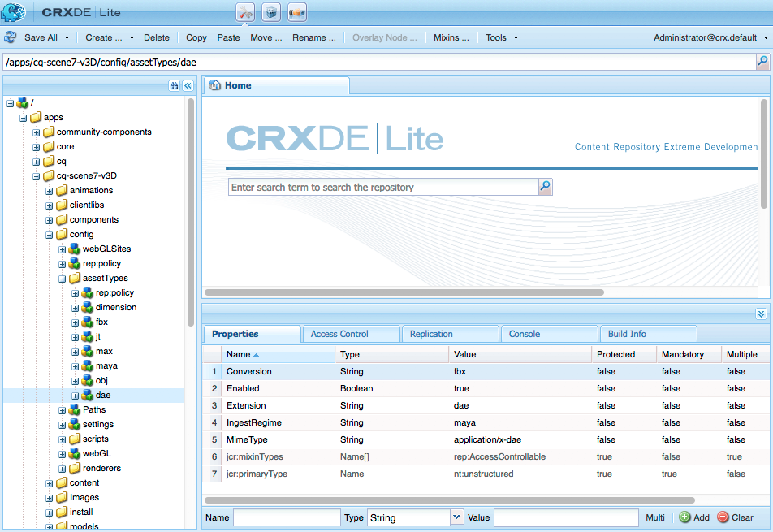The width and height of the screenshot is (773, 532).
Task: Collapse the properties panel with chevron icon
Action: click(x=761, y=314)
